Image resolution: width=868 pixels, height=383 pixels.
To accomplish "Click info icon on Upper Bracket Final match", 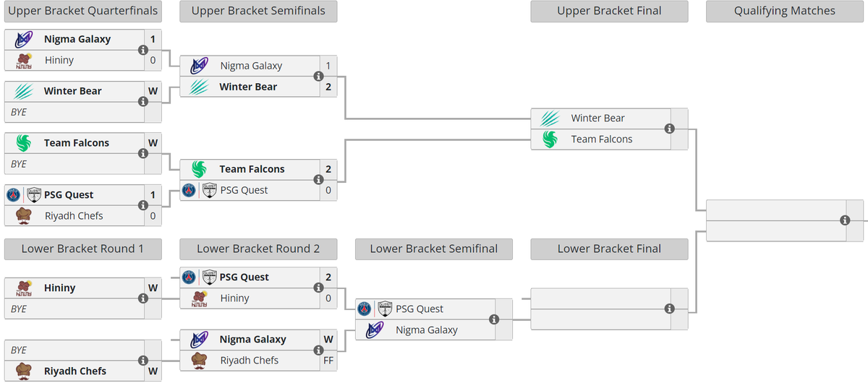I will [669, 129].
